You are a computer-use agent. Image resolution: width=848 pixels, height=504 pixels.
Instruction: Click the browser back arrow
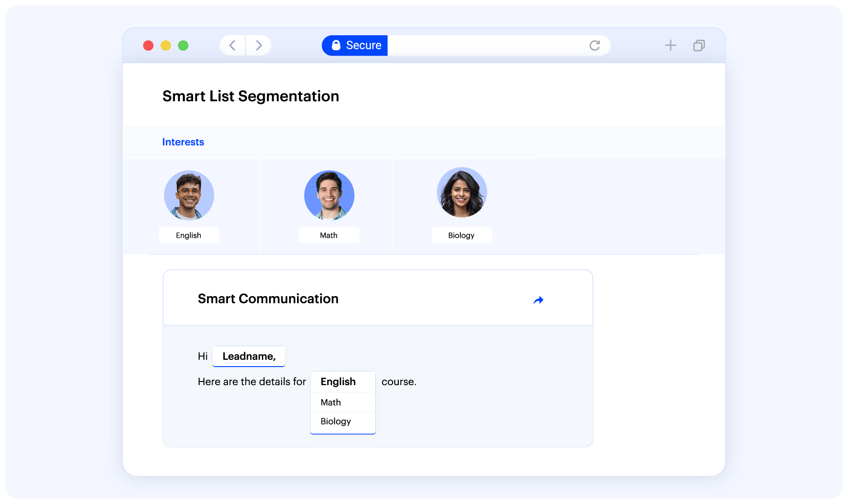232,45
